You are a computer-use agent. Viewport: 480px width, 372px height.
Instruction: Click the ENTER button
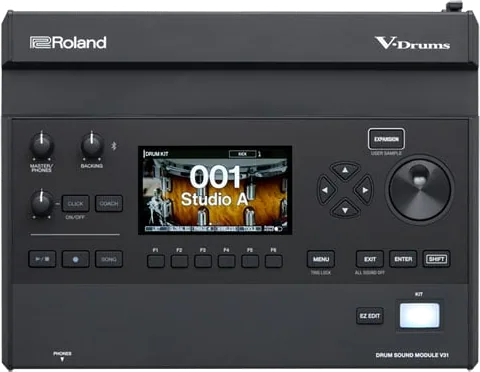[403, 259]
